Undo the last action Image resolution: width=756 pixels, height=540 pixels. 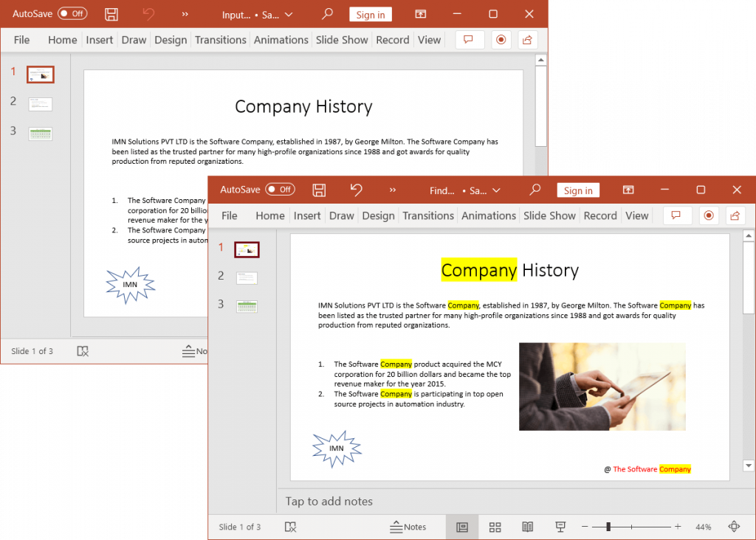coord(356,190)
